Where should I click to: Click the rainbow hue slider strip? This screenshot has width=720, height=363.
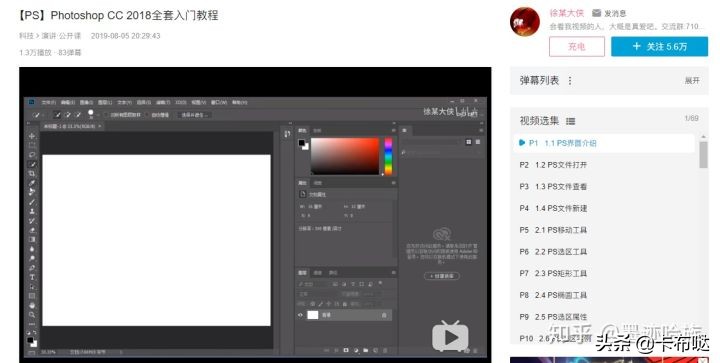[388, 156]
